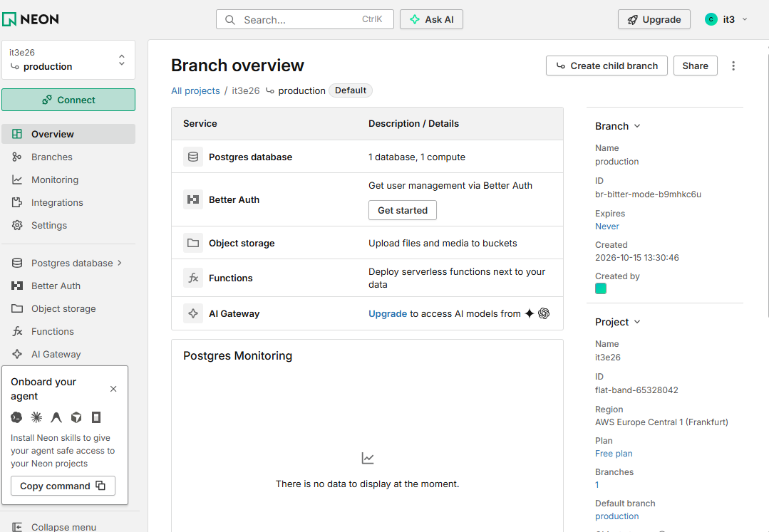
Task: Close the Onboard your agent card
Action: tap(113, 389)
